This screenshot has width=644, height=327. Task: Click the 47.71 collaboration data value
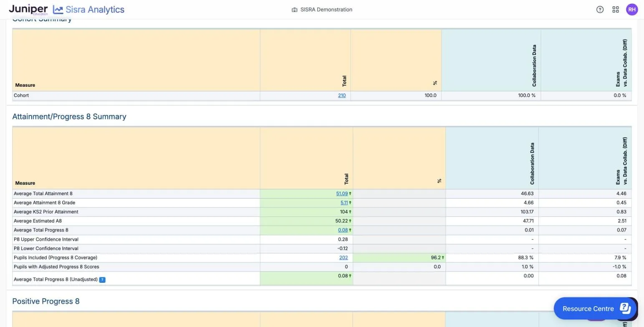coord(528,221)
